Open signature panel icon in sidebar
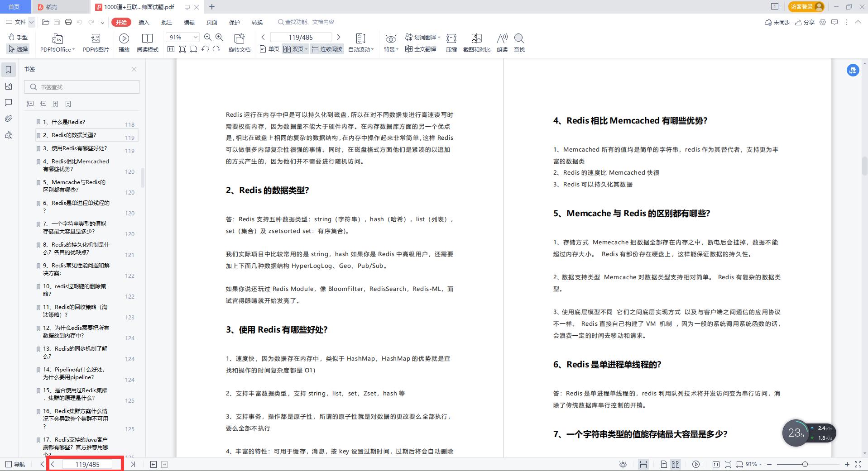The image size is (868, 471). coord(8,135)
